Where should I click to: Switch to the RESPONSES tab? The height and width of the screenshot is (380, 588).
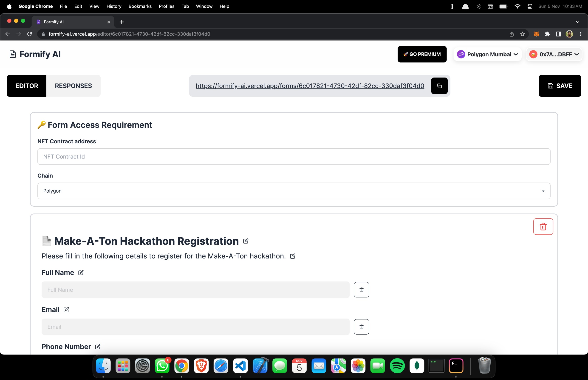(73, 86)
